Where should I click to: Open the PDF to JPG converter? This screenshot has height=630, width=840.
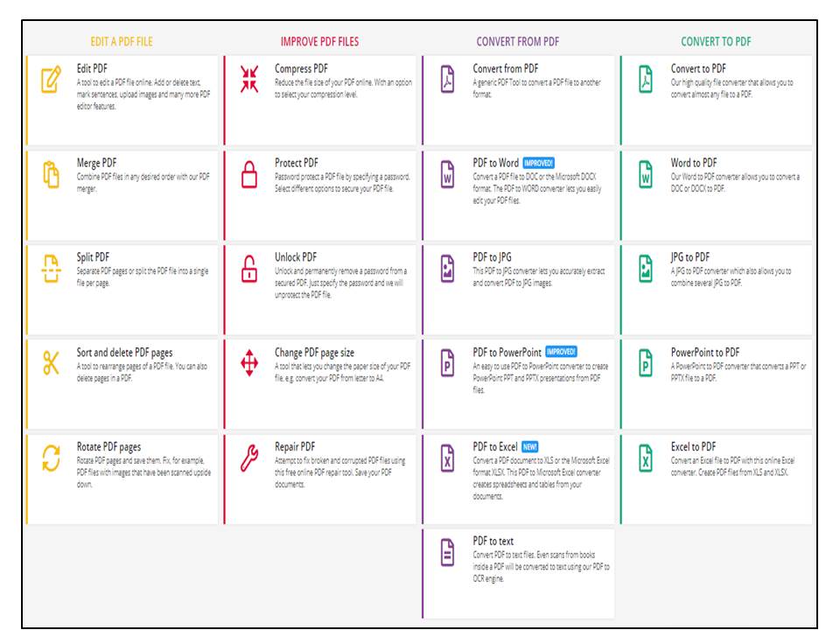(493, 257)
